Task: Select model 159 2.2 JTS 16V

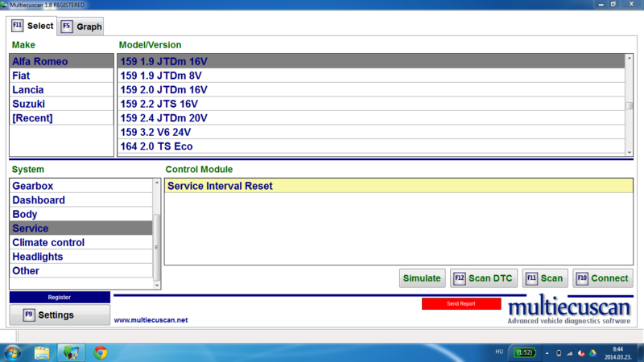Action: (x=371, y=104)
